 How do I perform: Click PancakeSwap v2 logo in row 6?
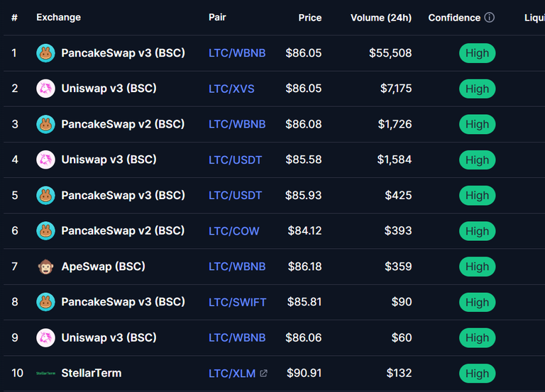45,231
